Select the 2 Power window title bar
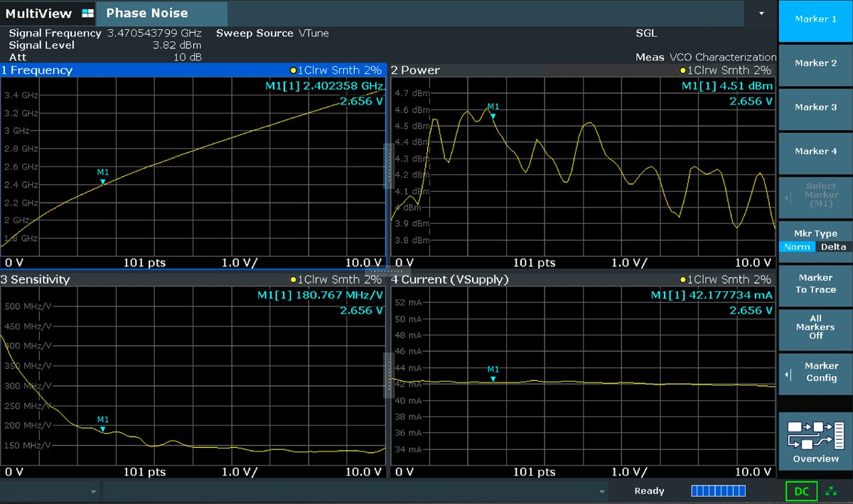The width and height of the screenshot is (853, 504). 533,70
